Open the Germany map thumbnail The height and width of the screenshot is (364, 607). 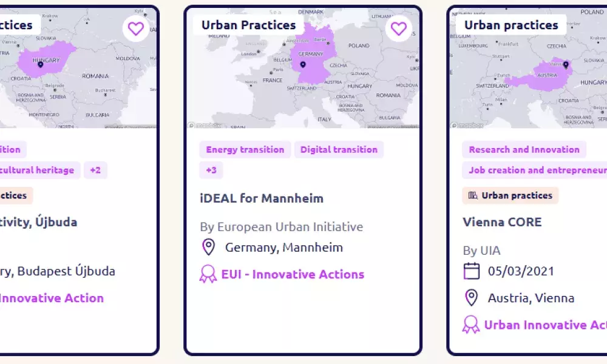[303, 68]
